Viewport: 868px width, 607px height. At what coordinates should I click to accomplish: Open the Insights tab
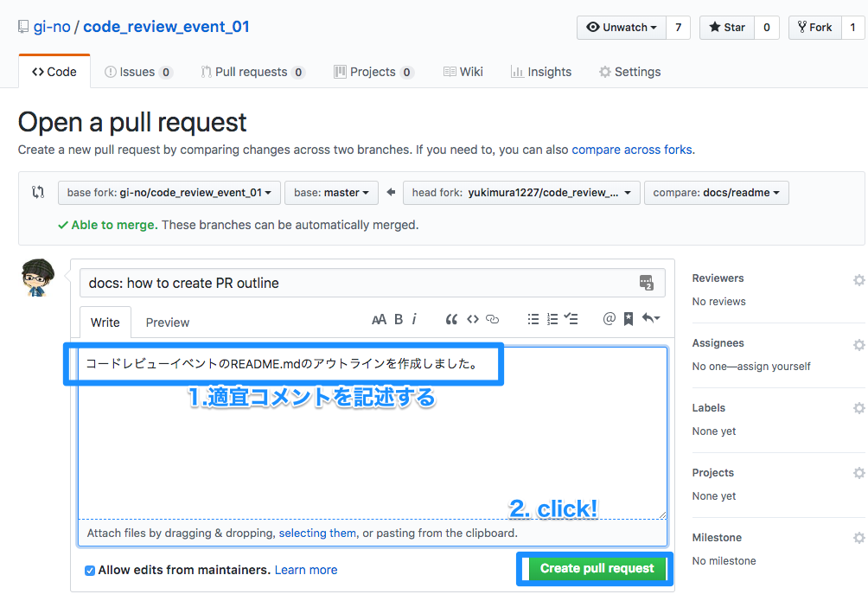tap(541, 72)
